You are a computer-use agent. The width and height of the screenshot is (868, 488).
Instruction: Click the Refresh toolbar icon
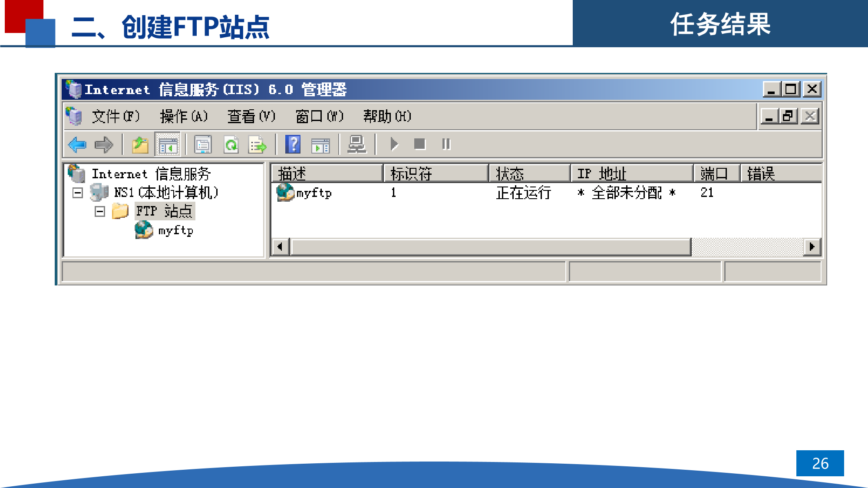(231, 144)
